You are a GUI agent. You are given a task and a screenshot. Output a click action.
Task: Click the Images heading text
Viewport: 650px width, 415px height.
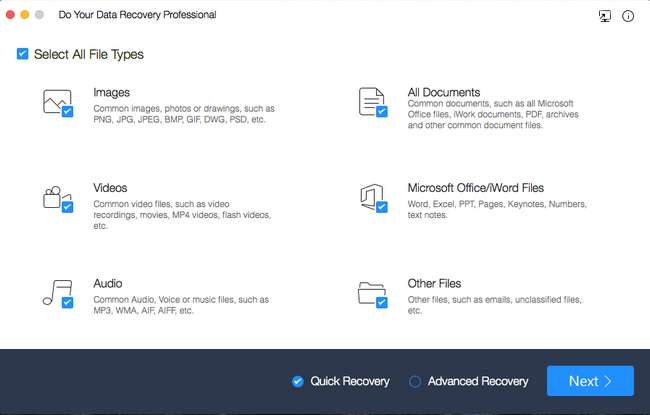112,92
